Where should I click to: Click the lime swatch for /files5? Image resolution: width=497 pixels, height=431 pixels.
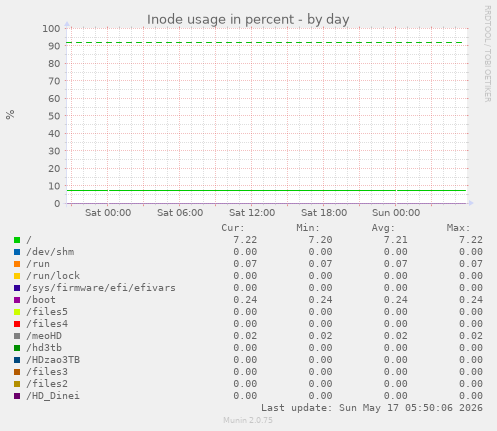click(17, 312)
